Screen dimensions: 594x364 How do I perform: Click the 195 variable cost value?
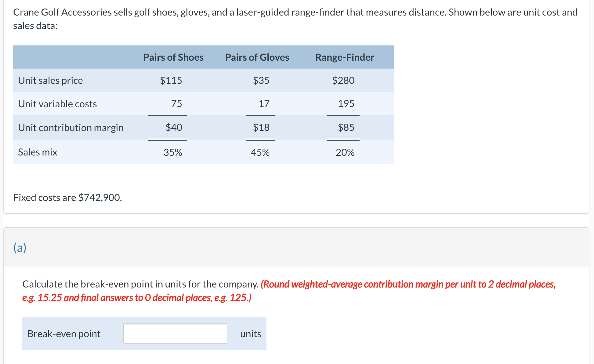tap(346, 104)
